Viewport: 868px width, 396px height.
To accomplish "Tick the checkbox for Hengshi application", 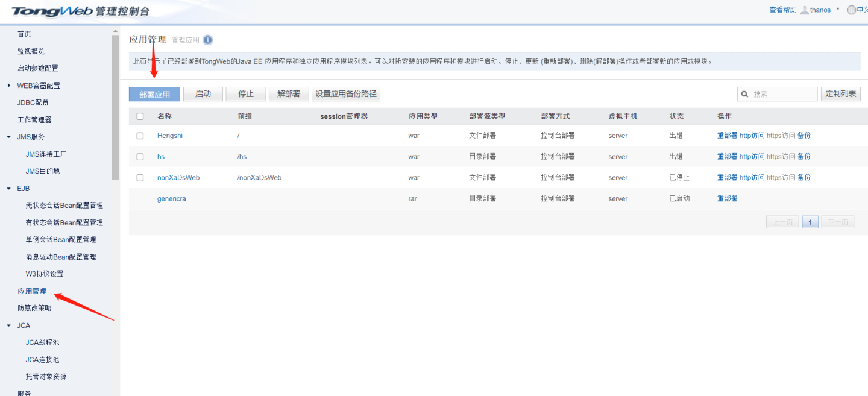I will pos(140,136).
